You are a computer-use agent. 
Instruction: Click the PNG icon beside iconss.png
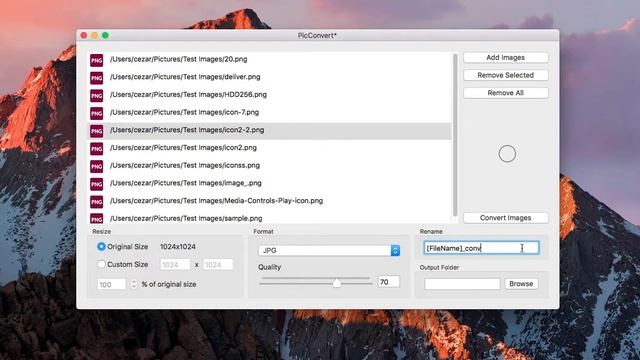pyautogui.click(x=97, y=167)
